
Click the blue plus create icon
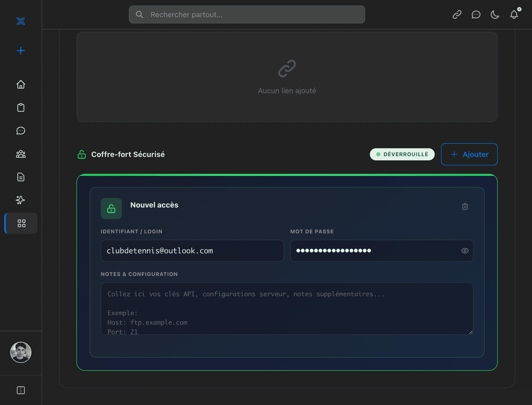pos(21,51)
